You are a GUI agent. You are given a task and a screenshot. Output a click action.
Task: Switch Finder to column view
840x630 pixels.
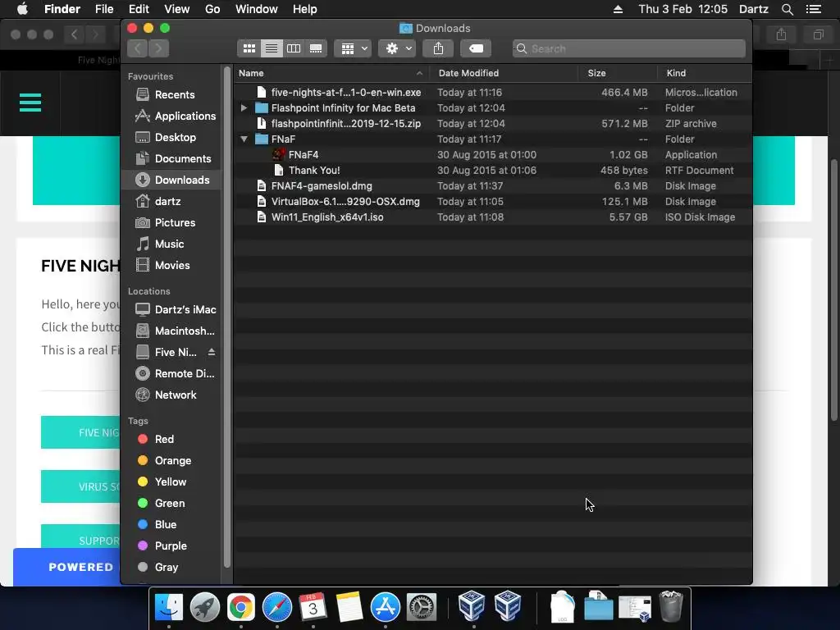pyautogui.click(x=294, y=48)
